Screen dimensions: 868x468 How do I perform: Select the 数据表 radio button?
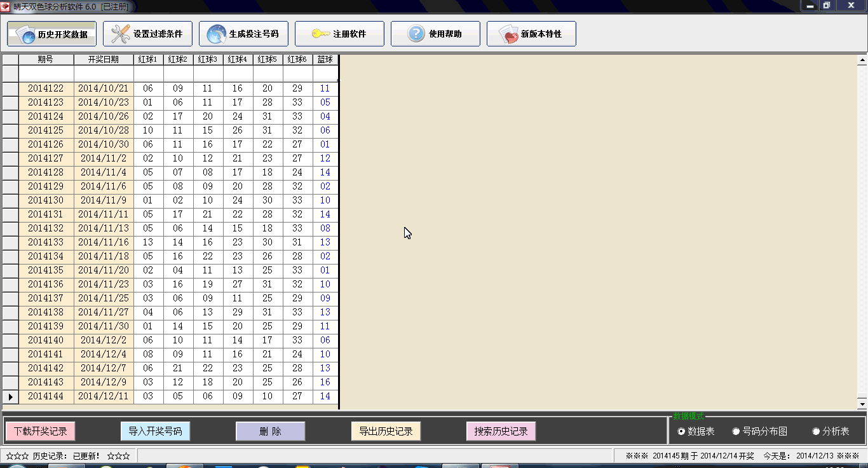pyautogui.click(x=682, y=432)
